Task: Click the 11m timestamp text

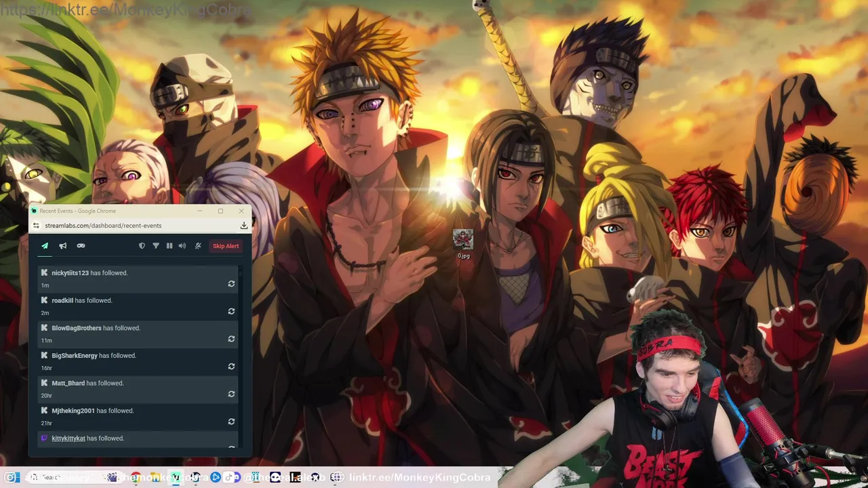Action: click(x=46, y=340)
